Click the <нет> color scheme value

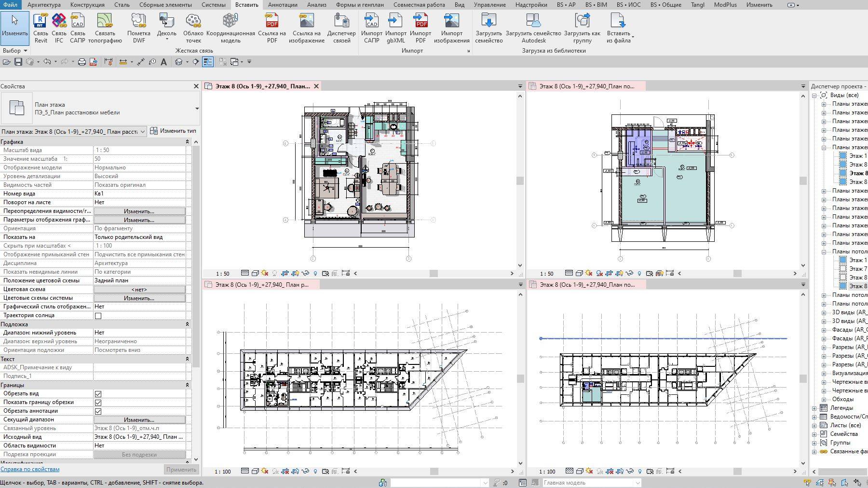point(139,289)
